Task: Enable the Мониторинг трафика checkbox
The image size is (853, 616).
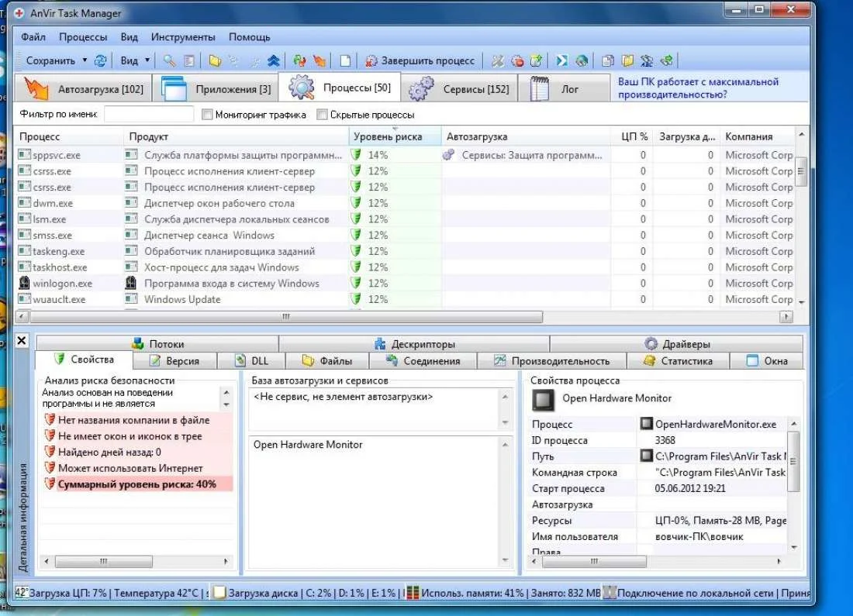Action: click(x=207, y=115)
